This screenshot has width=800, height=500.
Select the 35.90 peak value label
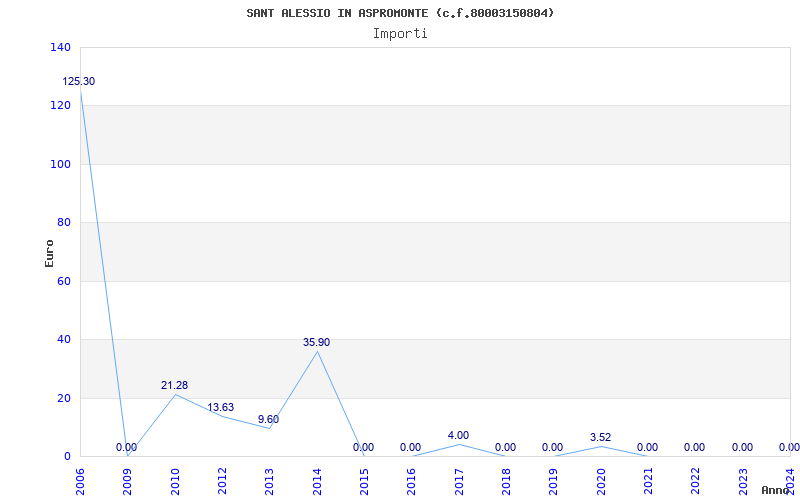(316, 342)
